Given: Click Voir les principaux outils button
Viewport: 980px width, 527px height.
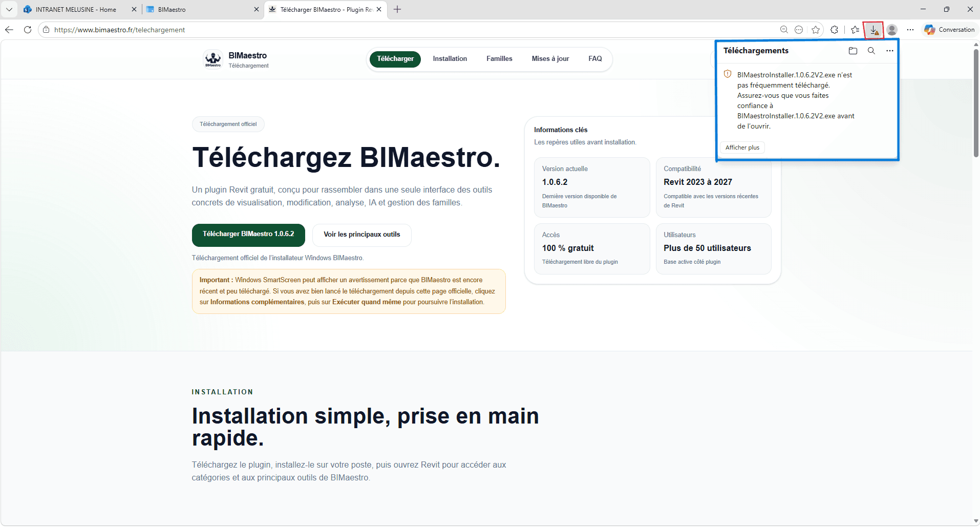Looking at the screenshot, I should point(362,235).
